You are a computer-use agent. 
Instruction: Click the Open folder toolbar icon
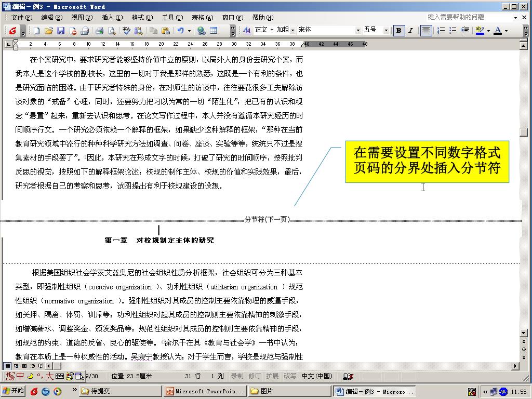pos(48,31)
